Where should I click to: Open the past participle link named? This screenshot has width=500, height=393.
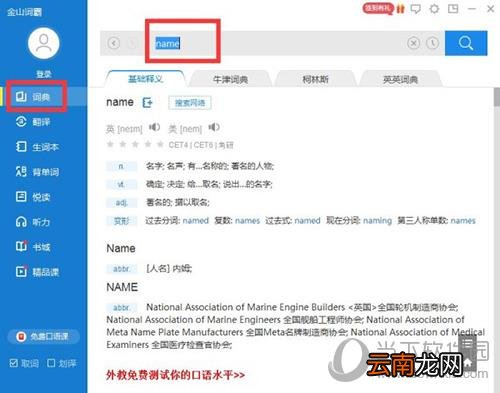196,221
